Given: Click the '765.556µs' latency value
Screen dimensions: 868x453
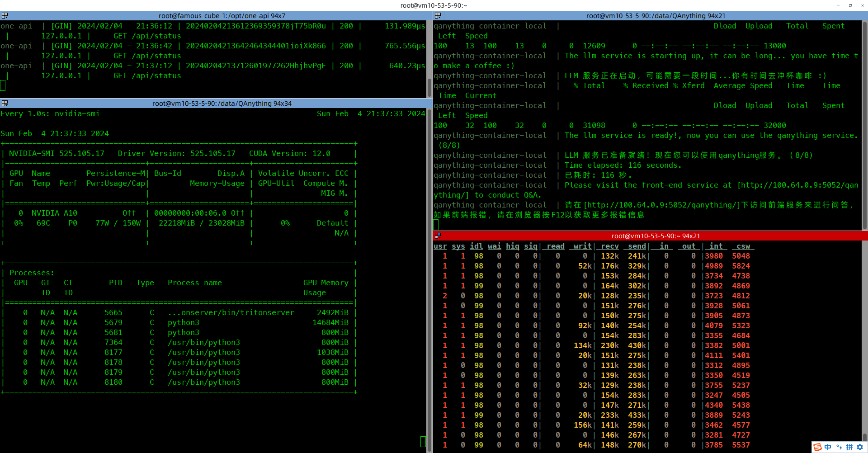Looking at the screenshot, I should 405,46.
